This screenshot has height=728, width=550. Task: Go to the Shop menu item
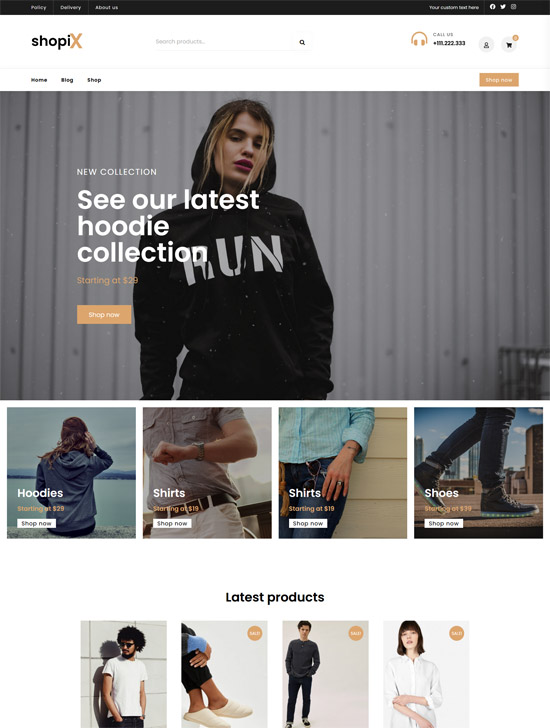94,80
